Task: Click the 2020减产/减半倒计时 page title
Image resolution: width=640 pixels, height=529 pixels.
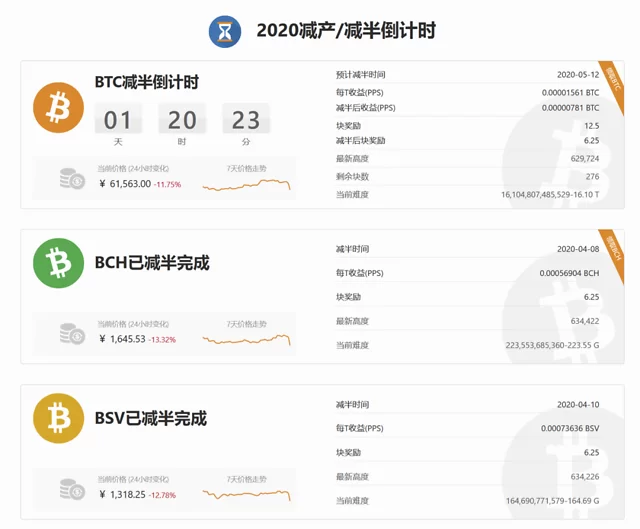Action: pos(346,31)
